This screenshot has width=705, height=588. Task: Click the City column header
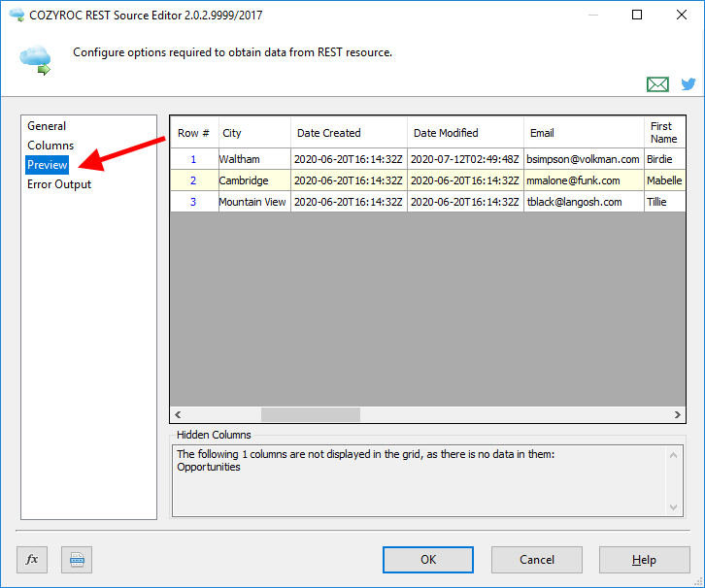pyautogui.click(x=255, y=133)
